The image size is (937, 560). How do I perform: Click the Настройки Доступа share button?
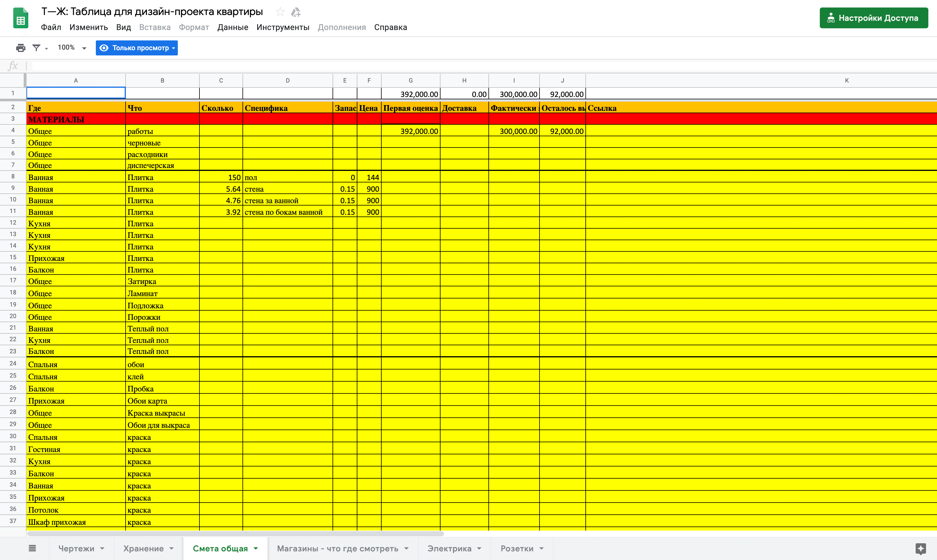pyautogui.click(x=873, y=18)
